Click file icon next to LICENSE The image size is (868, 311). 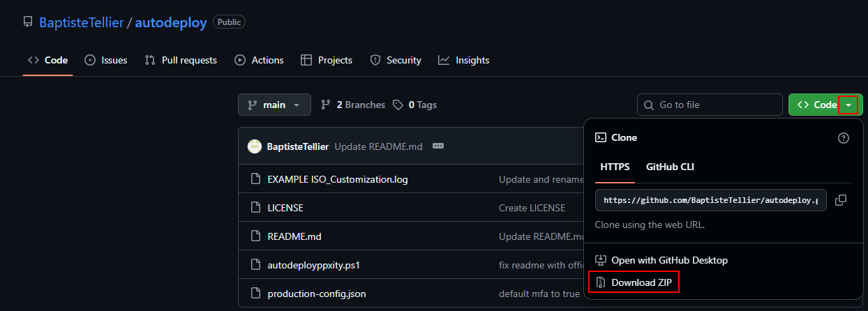click(255, 208)
